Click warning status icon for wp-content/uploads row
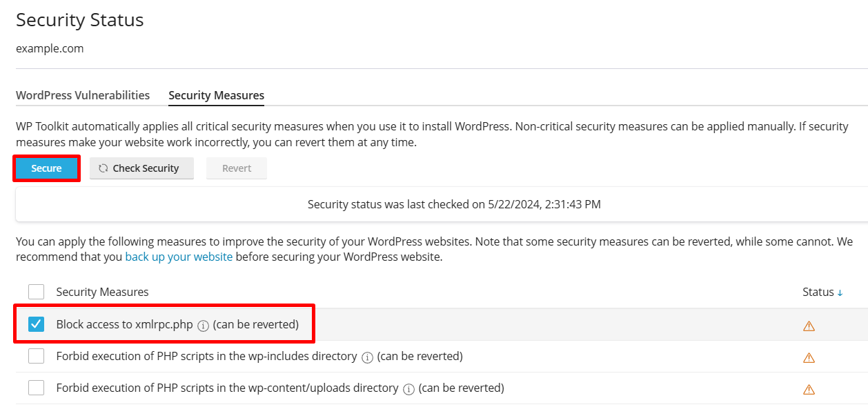868x407 pixels. (x=809, y=389)
